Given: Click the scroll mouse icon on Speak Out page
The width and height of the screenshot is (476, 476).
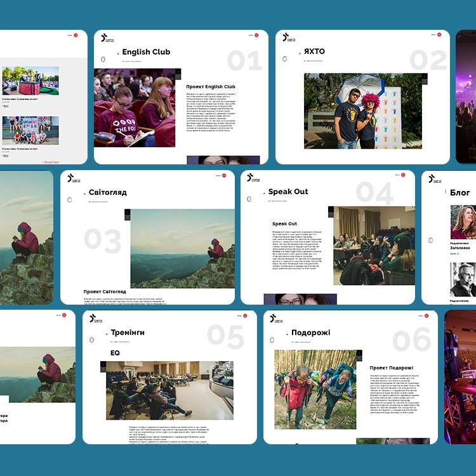Looking at the screenshot, I should 249,200.
